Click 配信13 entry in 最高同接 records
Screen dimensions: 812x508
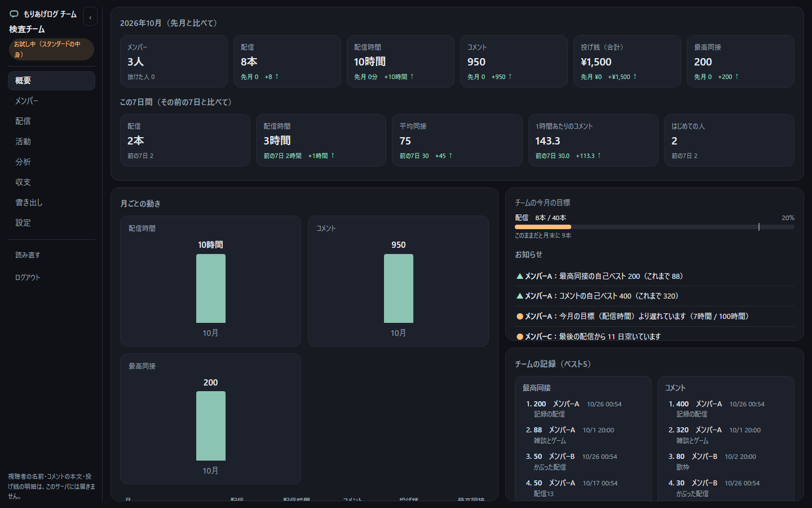click(x=544, y=494)
